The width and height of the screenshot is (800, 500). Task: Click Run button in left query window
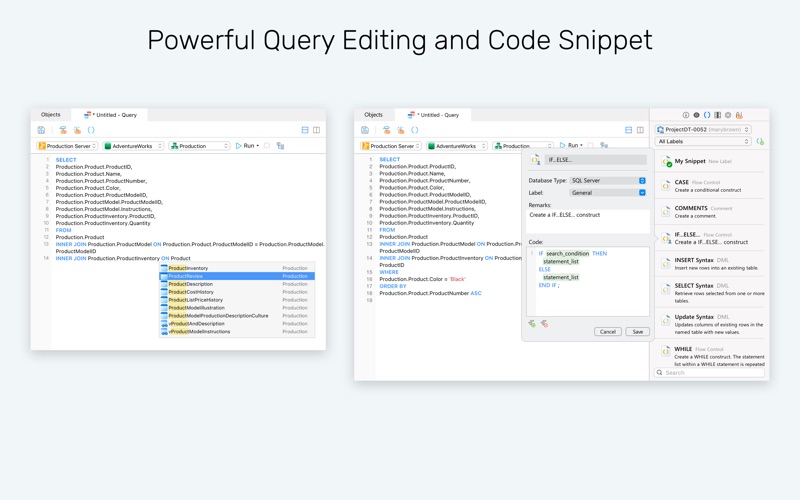click(245, 146)
